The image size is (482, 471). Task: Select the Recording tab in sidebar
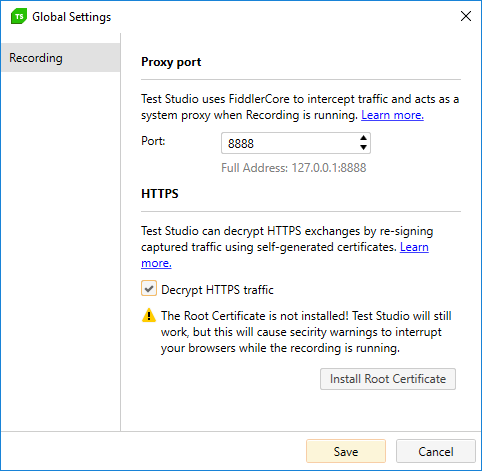[61, 58]
